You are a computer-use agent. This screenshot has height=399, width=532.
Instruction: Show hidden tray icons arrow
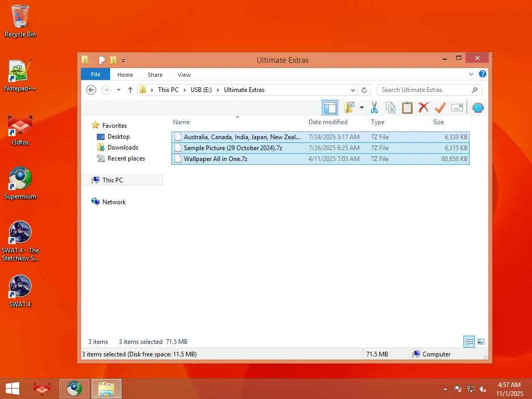click(x=445, y=389)
